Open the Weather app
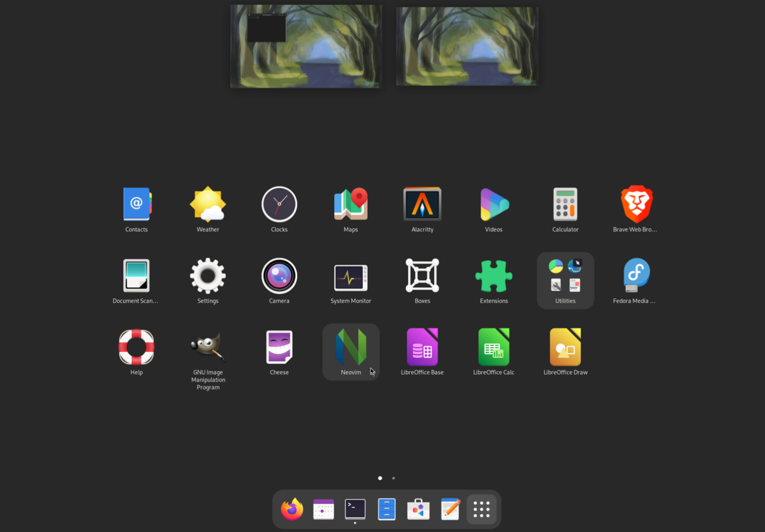 coord(208,204)
